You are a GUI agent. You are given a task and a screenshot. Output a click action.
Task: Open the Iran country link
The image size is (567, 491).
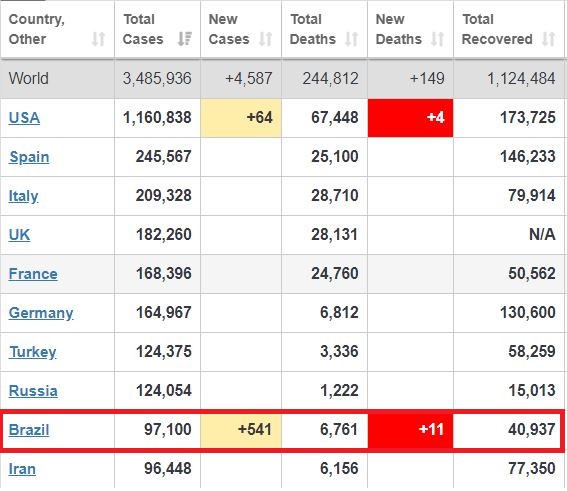(x=22, y=469)
